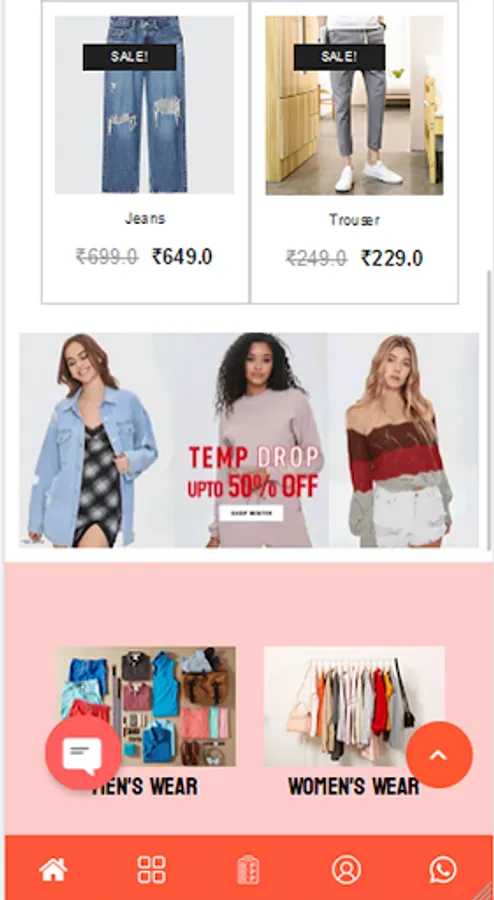Click the scroll-to-top arrow button
494x900 pixels.
tap(439, 755)
